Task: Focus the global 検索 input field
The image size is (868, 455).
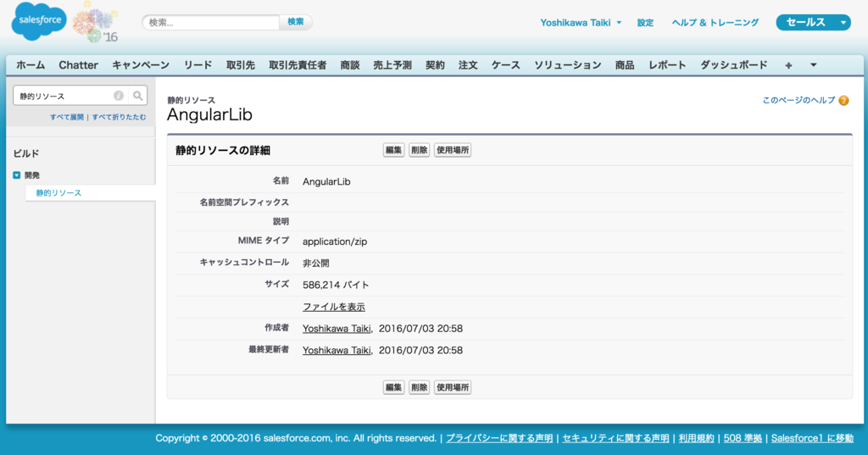Action: click(x=211, y=23)
